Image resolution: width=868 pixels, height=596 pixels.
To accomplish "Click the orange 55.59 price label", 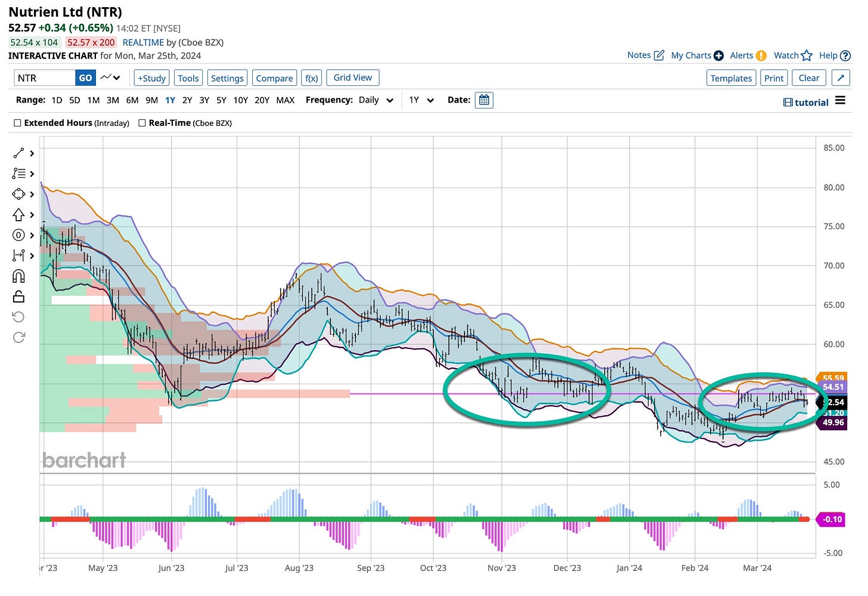I will click(x=833, y=378).
